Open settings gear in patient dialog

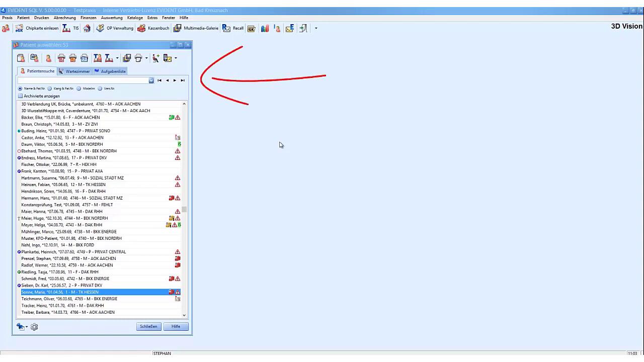(34, 327)
